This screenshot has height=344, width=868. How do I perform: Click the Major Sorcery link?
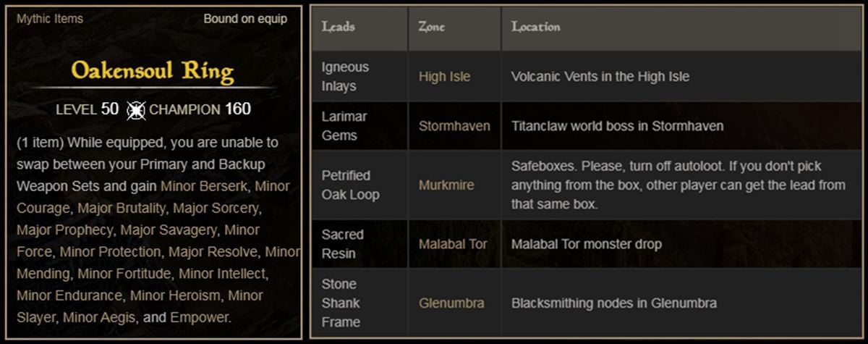tap(216, 208)
